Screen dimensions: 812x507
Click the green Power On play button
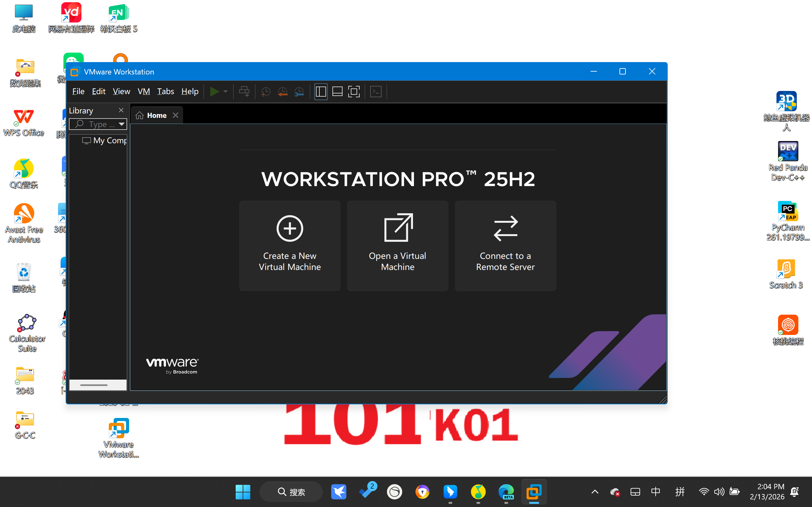point(214,92)
